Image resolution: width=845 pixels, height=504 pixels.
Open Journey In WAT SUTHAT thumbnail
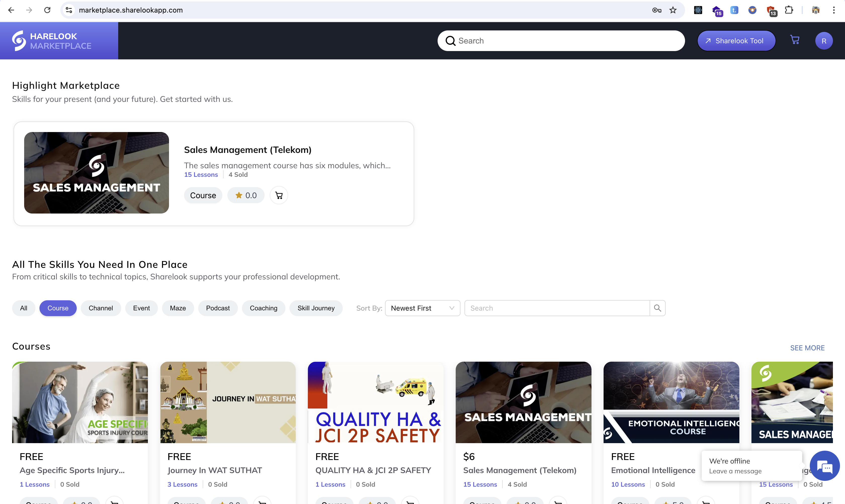point(228,402)
